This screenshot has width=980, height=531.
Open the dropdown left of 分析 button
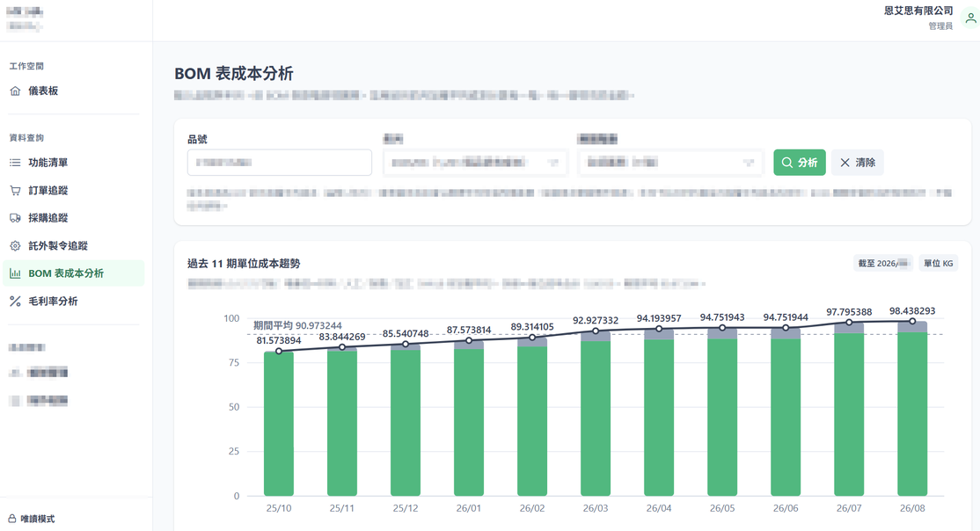(670, 163)
